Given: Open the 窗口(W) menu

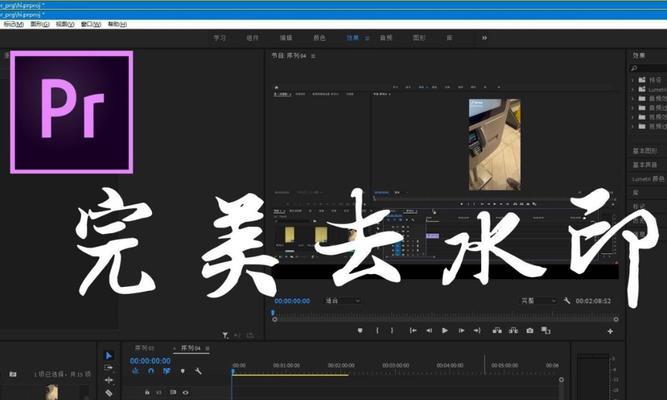Looking at the screenshot, I should click(91, 24).
